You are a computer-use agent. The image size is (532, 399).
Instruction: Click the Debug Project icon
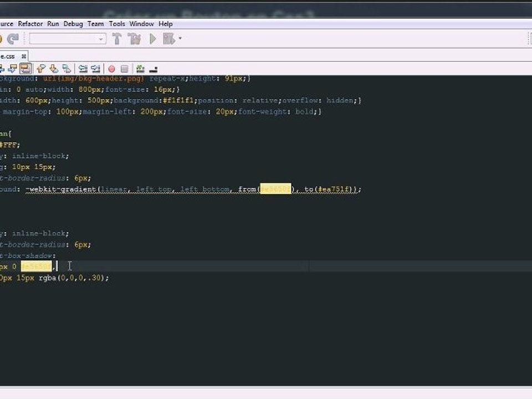point(169,39)
